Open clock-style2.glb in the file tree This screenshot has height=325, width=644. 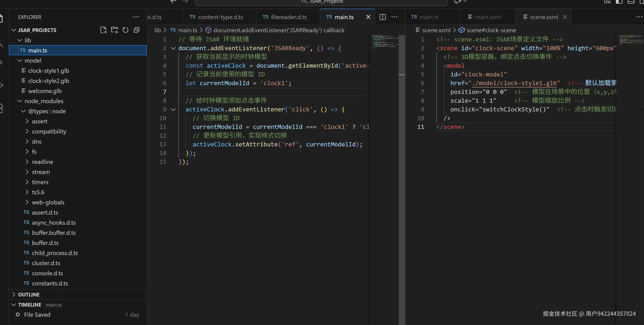49,81
